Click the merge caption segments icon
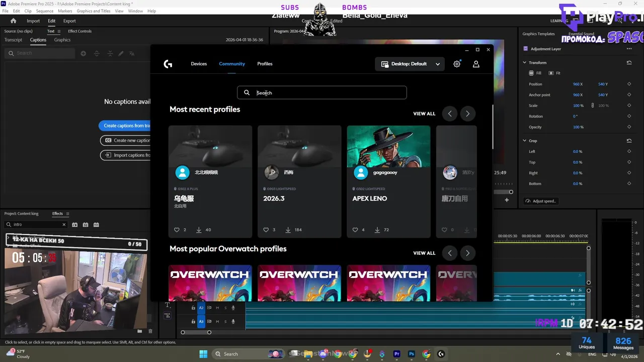Viewport: 644px width, 362px height. (110, 53)
